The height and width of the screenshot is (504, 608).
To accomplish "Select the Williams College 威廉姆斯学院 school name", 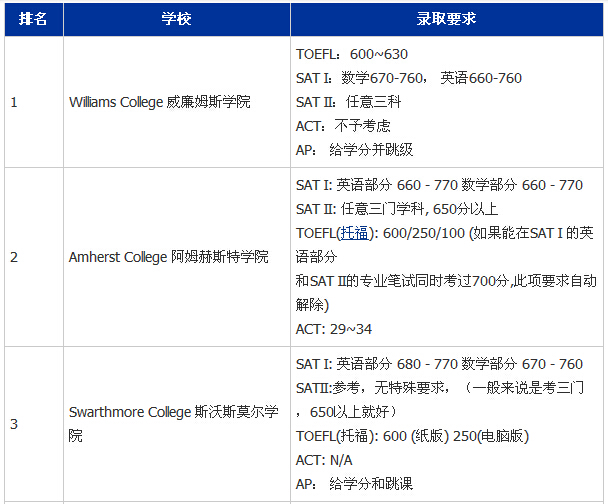I will pyautogui.click(x=160, y=102).
